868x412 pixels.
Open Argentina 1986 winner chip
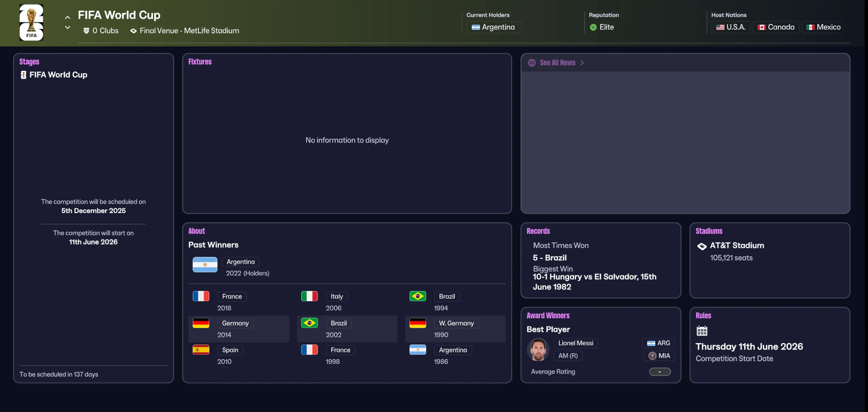click(x=453, y=350)
